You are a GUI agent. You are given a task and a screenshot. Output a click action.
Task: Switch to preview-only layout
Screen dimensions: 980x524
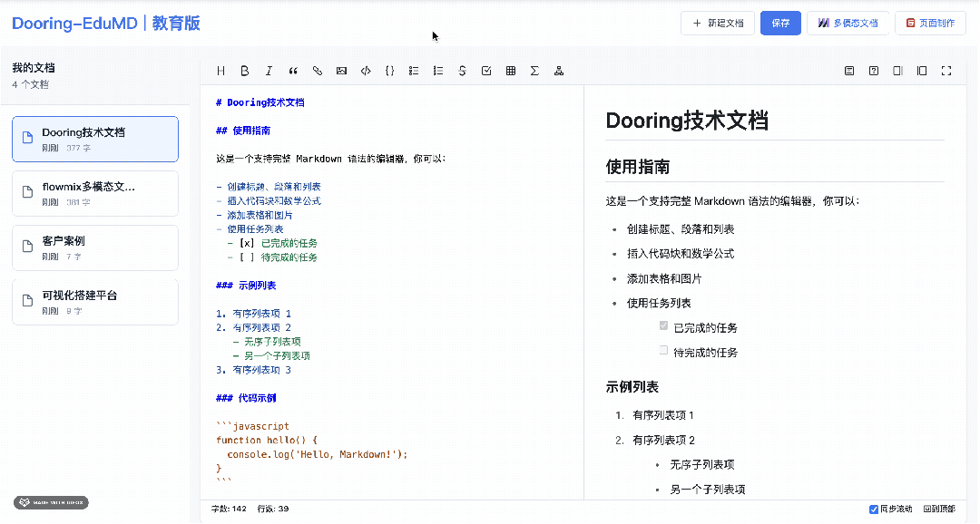click(x=922, y=72)
